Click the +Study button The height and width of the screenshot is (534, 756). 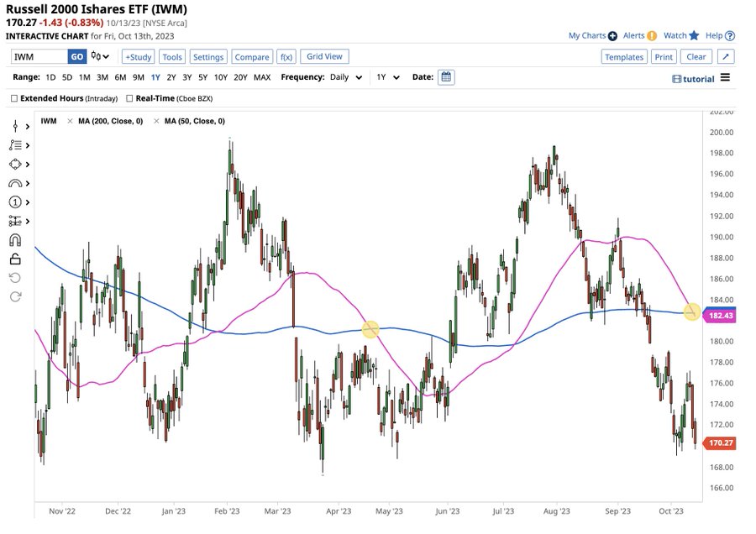pyautogui.click(x=138, y=57)
